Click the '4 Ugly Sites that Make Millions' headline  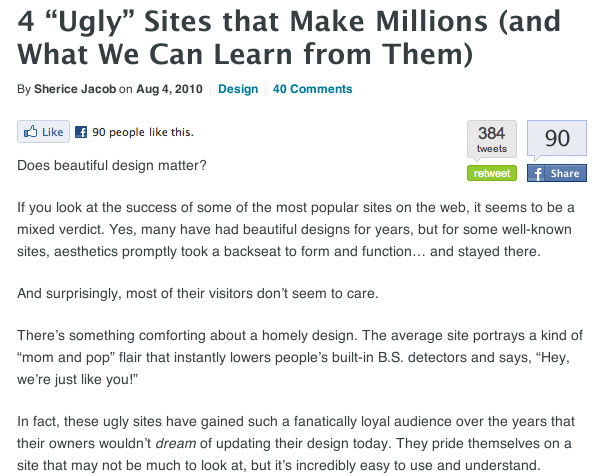pyautogui.click(x=289, y=37)
